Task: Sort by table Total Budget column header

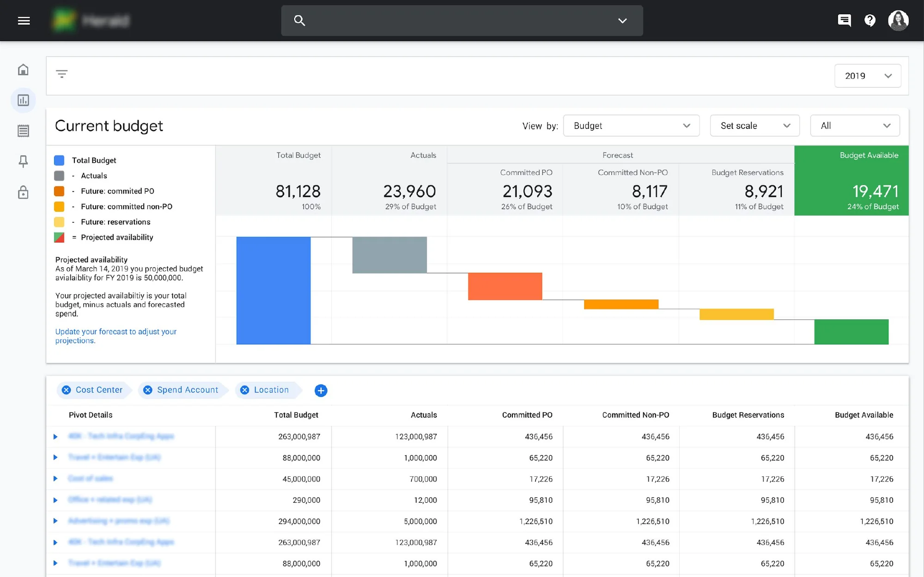Action: (296, 415)
